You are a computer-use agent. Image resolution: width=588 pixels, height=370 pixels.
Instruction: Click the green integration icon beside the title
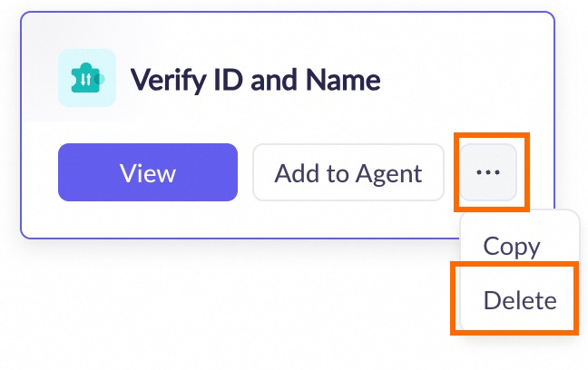[86, 78]
